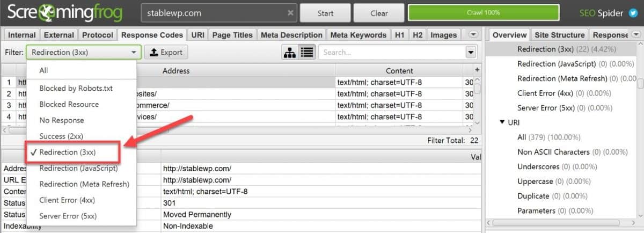644x233 pixels.
Task: Click the Non-Indexable value
Action: (188, 226)
